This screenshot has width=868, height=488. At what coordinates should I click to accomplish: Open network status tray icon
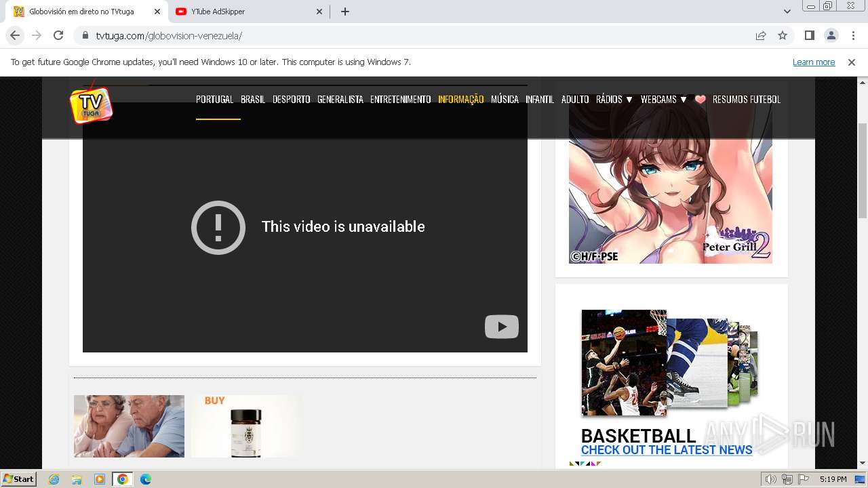pos(787,479)
